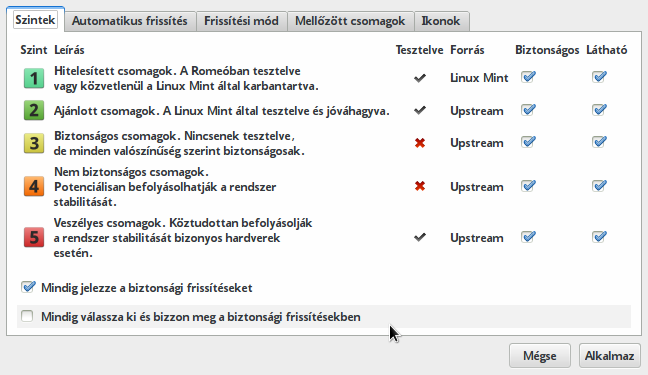Viewport: 648px width, 375px height.
Task: Open the Mellőzött csomagok tab
Action: click(x=350, y=21)
